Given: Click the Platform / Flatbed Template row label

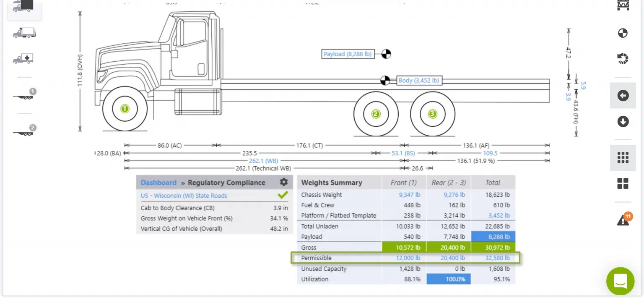Looking at the screenshot, I should [x=338, y=215].
